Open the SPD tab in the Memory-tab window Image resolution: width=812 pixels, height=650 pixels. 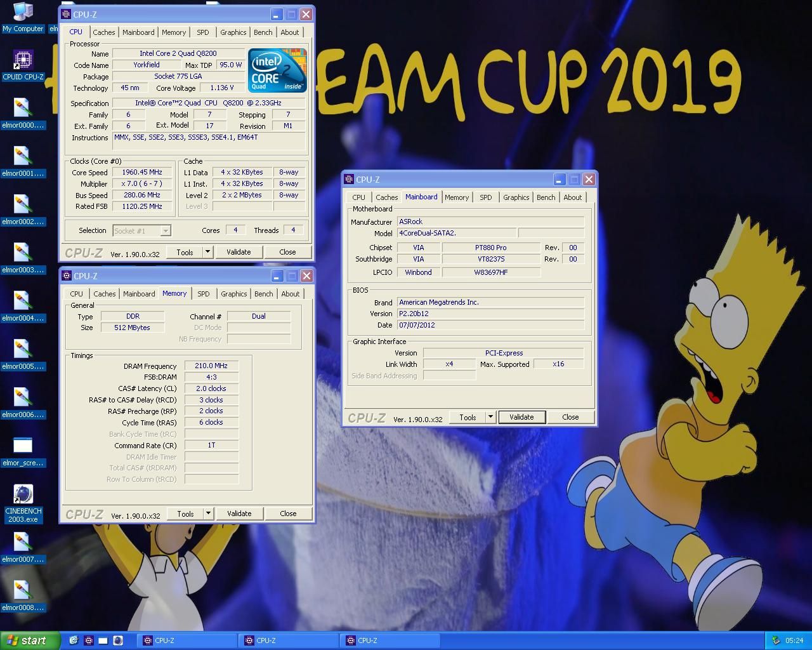(203, 294)
